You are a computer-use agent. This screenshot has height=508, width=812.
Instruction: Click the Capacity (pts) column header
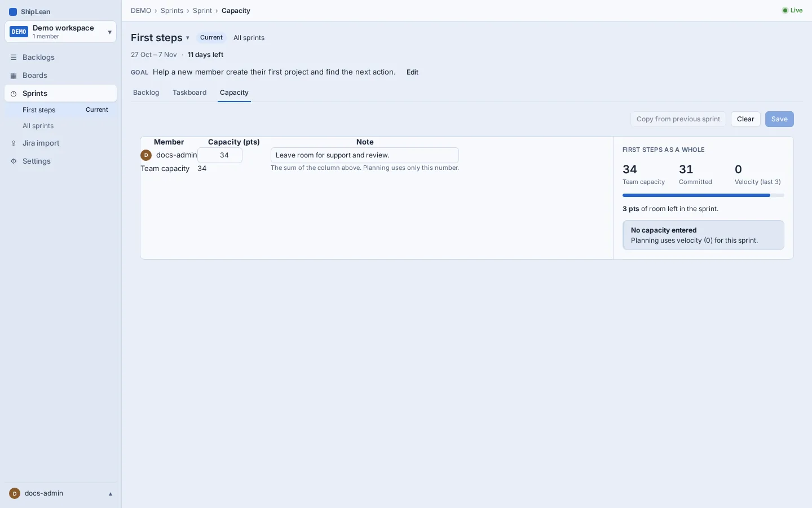point(234,142)
